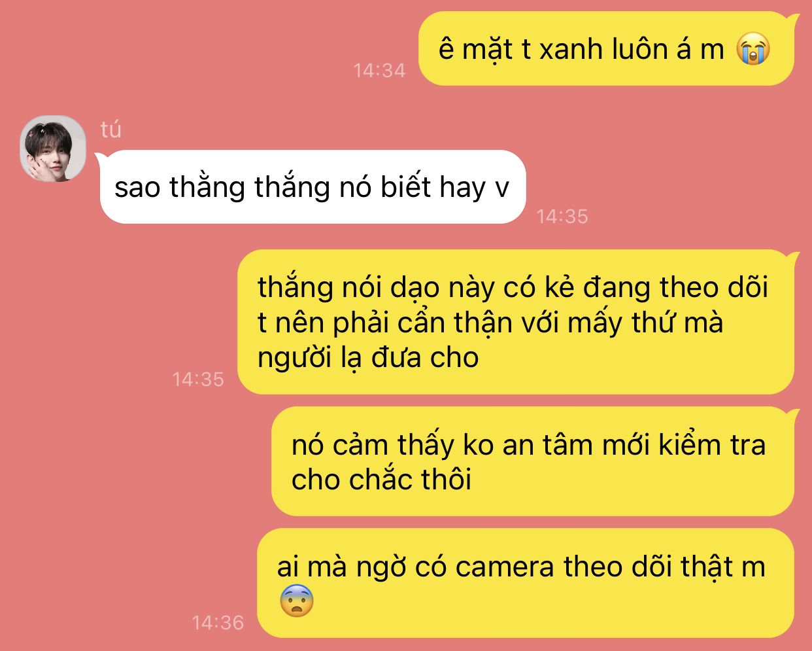Select the fearful face emoji
The width and height of the screenshot is (812, 651).
297,602
